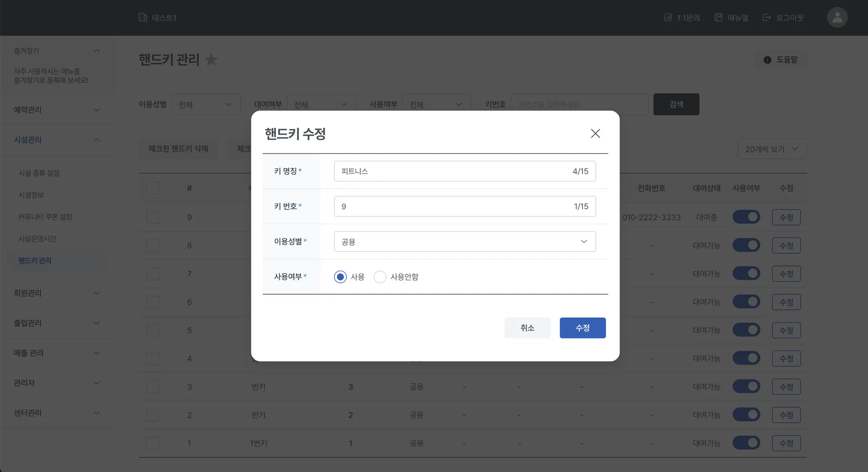Click the 테스트1 building icon in header

click(x=143, y=17)
